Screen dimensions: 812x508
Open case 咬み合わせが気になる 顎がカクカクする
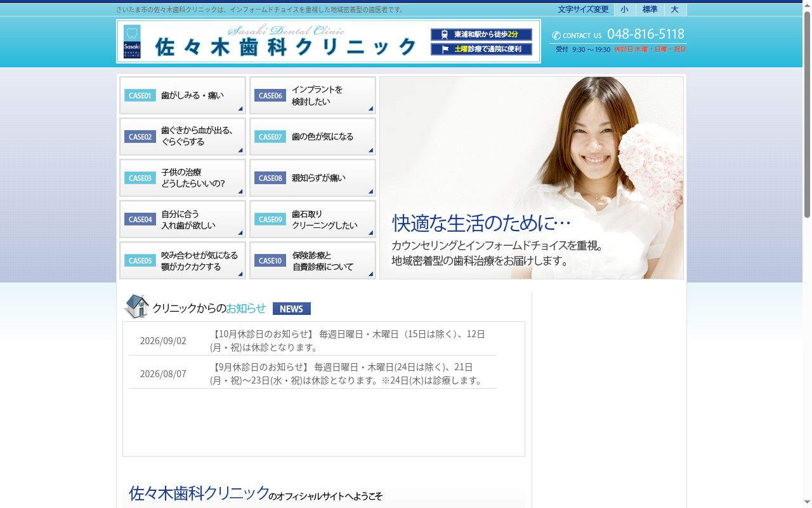[183, 260]
